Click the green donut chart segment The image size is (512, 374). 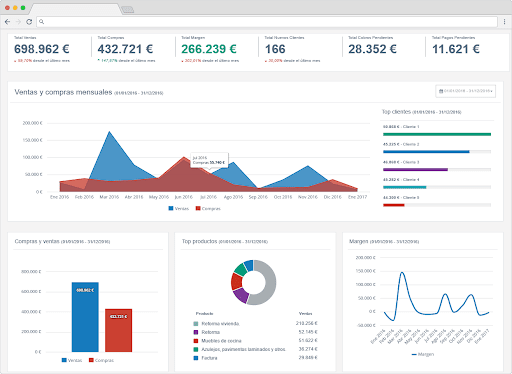pos(241,269)
